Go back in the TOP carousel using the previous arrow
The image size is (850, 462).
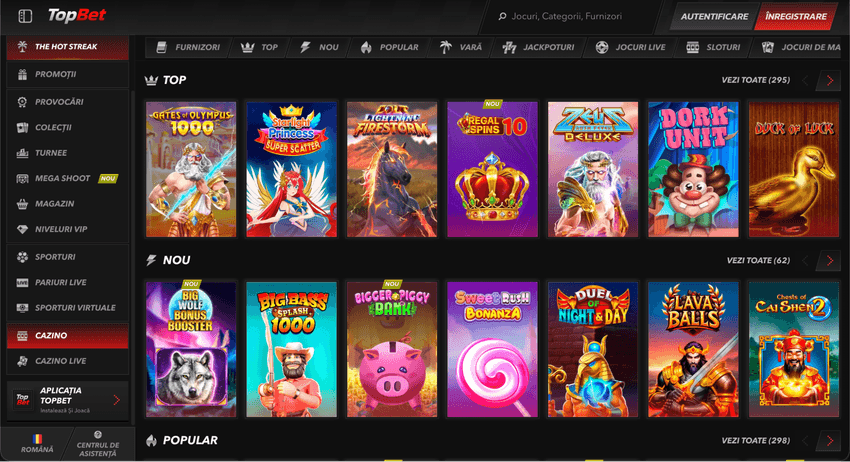[x=806, y=80]
